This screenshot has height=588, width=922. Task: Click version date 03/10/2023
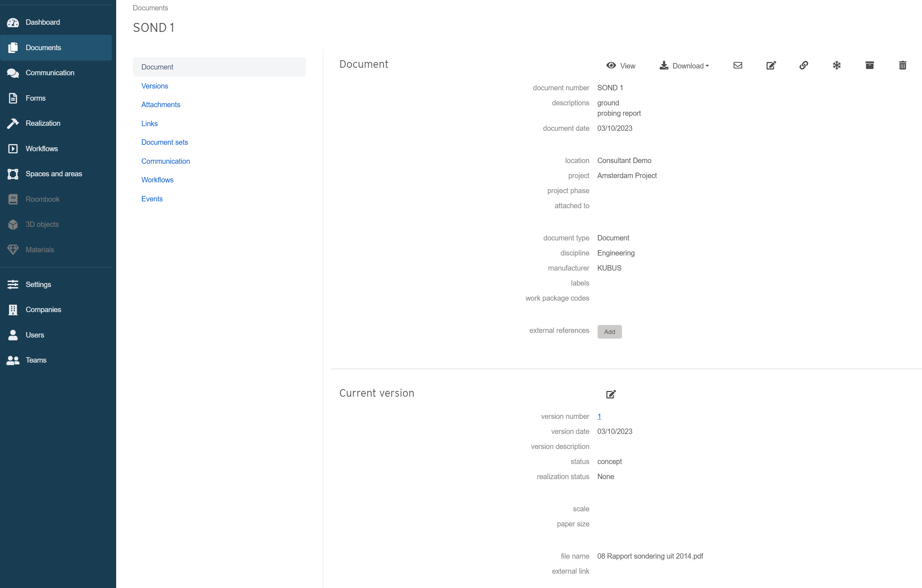point(614,431)
